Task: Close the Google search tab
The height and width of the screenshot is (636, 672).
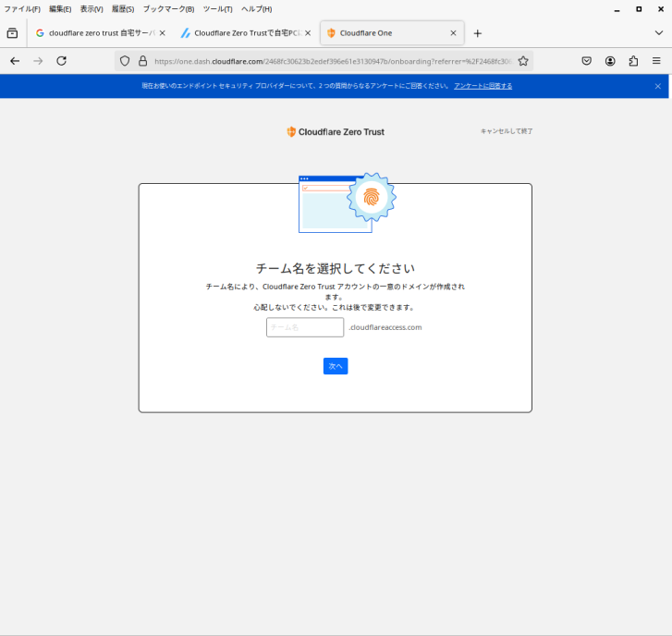Action: pyautogui.click(x=163, y=33)
